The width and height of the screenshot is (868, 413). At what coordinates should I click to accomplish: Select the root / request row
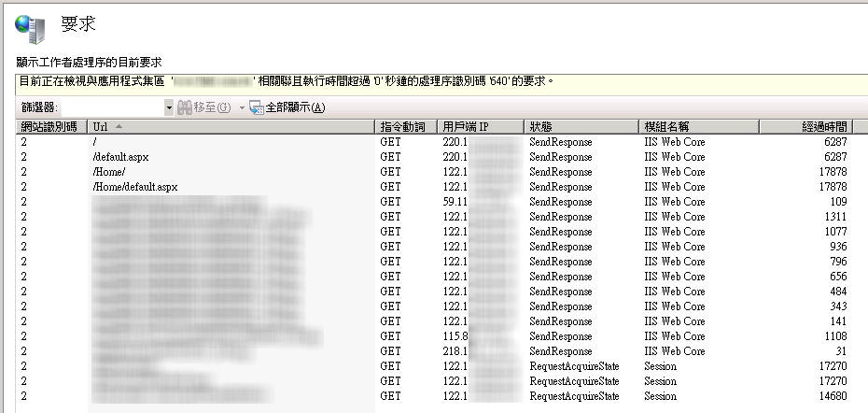click(434, 142)
